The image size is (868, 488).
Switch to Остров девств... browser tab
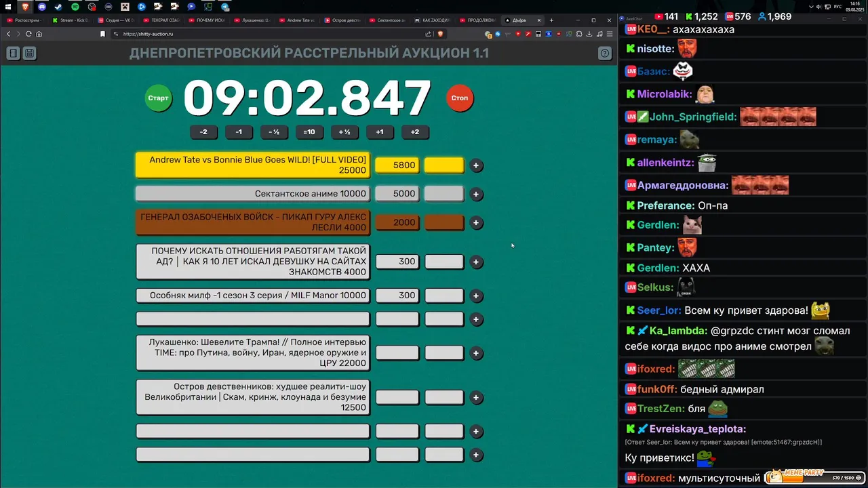click(342, 20)
